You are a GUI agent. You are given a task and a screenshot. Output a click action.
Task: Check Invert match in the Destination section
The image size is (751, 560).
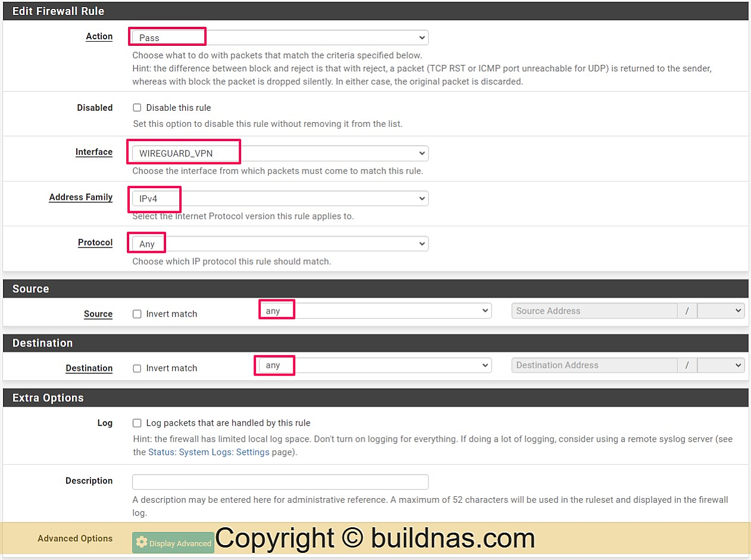[x=137, y=368]
